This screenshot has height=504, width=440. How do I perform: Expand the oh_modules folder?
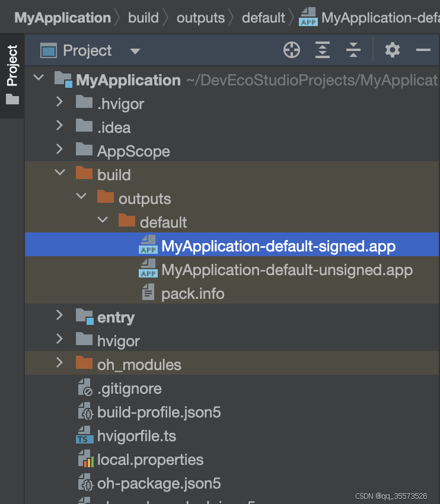pos(59,362)
